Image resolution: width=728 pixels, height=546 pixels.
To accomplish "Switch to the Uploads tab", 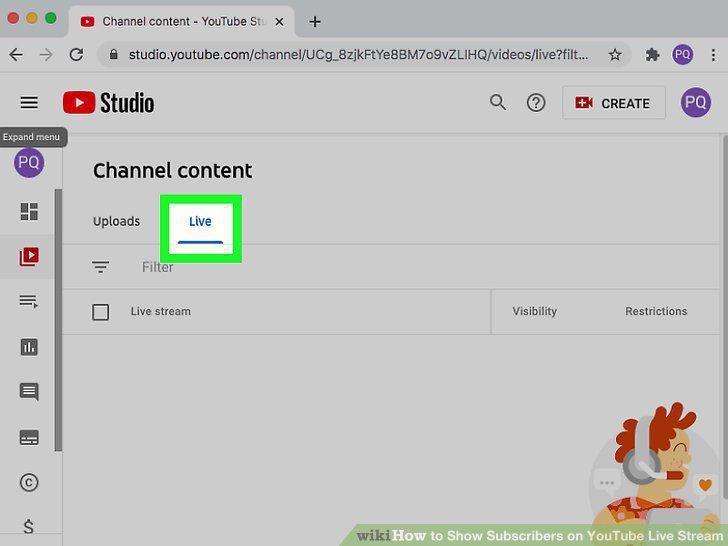I will point(117,221).
